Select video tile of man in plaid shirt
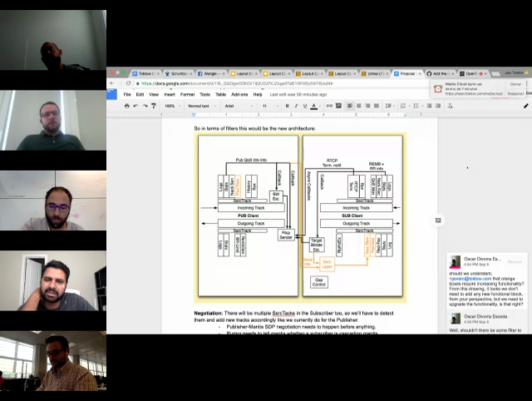 pyautogui.click(x=53, y=360)
